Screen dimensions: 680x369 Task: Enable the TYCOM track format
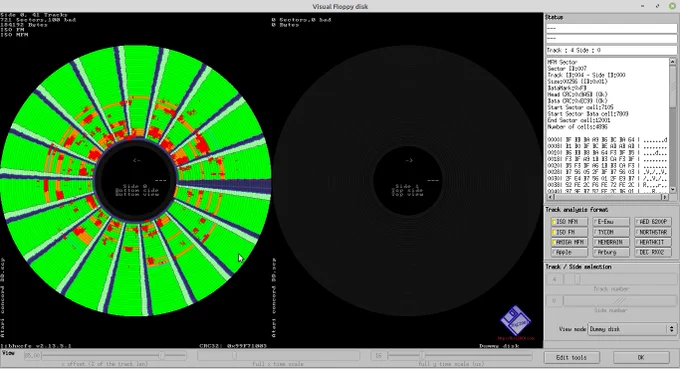[x=611, y=232]
